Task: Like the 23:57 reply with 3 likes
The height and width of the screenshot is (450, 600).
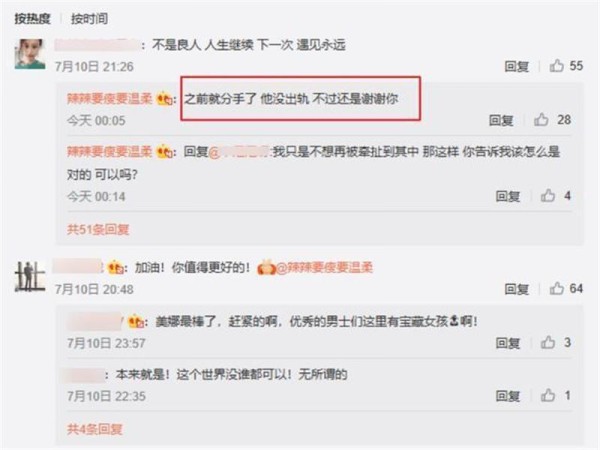Action: coord(548,342)
